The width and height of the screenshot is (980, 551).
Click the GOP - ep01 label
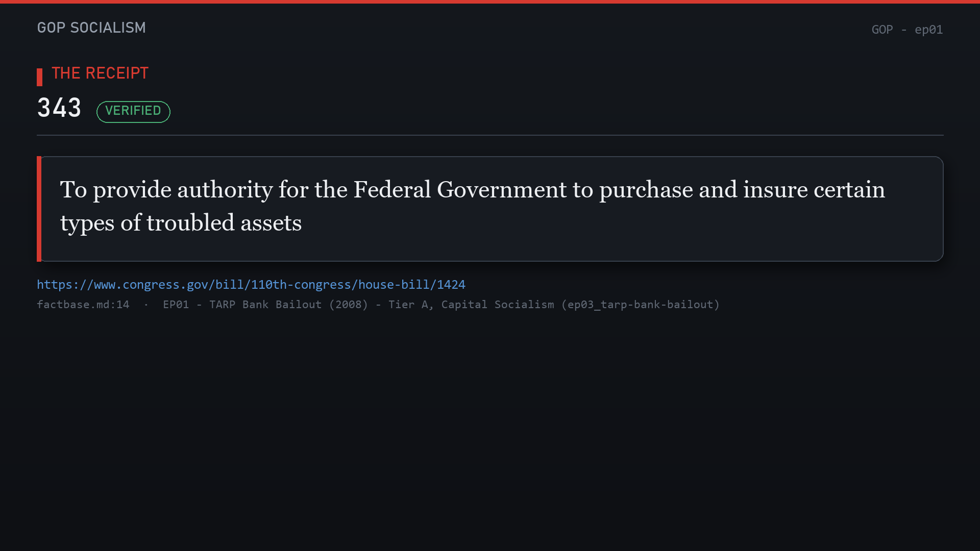tap(907, 30)
